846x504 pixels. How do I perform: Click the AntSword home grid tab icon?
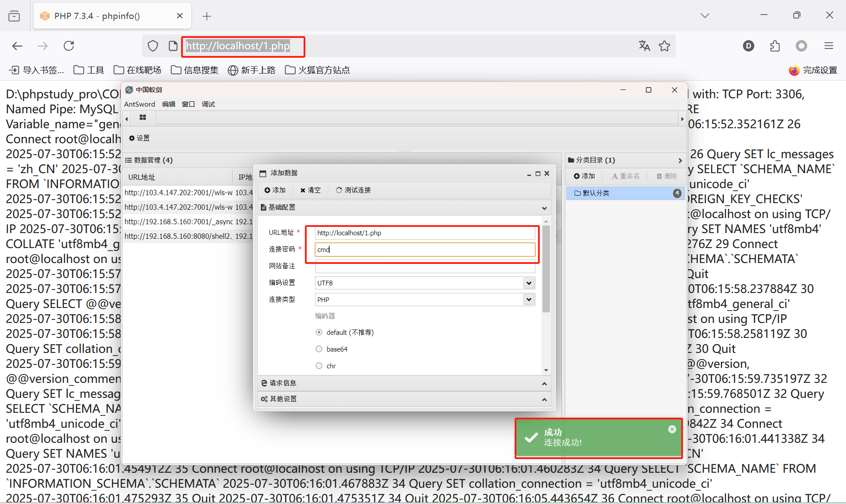click(x=143, y=118)
